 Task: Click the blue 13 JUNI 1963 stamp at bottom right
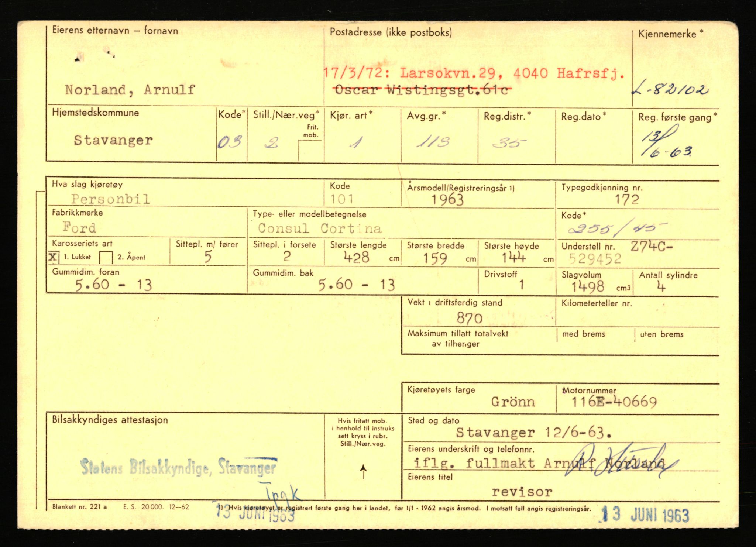tap(645, 516)
